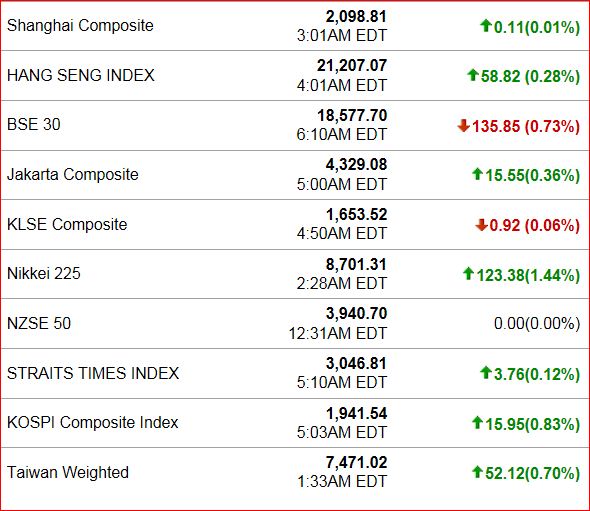
Task: Click the red down arrow for BSE 30
Action: (x=464, y=125)
